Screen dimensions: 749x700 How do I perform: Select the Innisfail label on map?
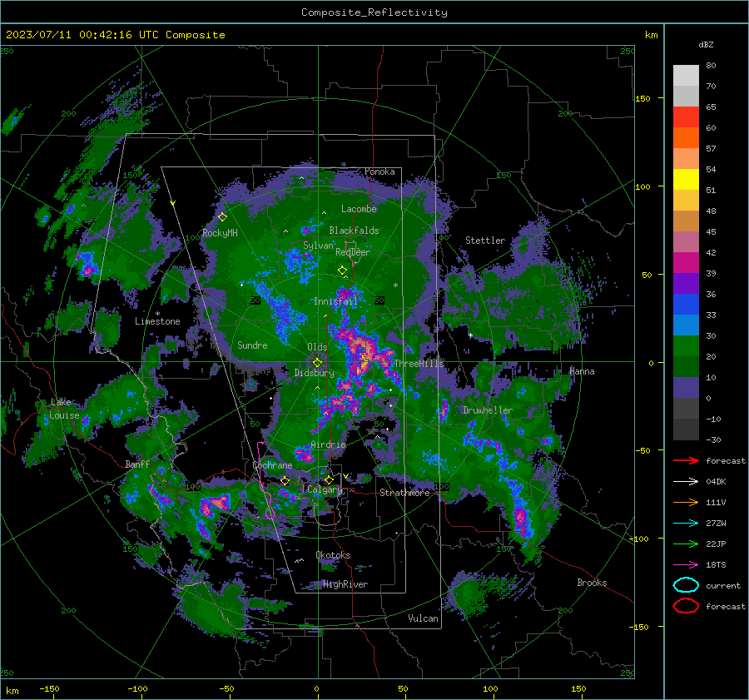(x=336, y=301)
